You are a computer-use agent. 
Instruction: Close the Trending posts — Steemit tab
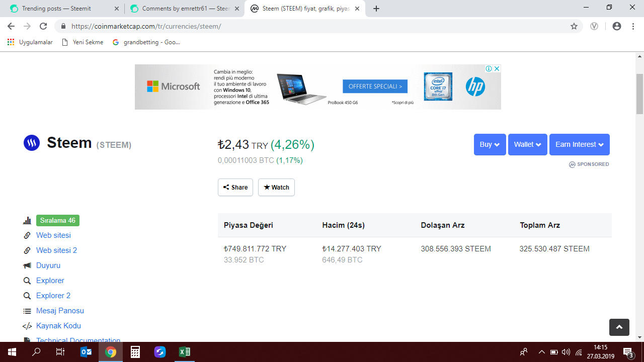(117, 9)
